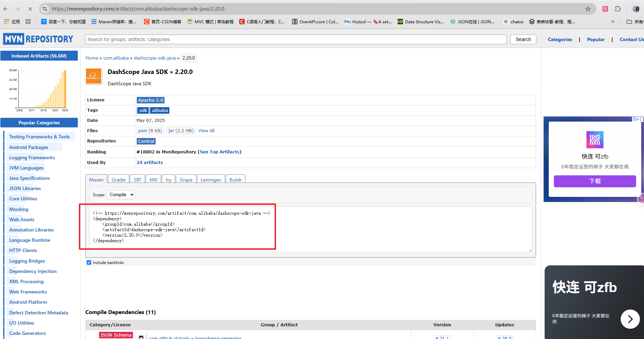
Task: Click View All files link
Action: (x=206, y=130)
